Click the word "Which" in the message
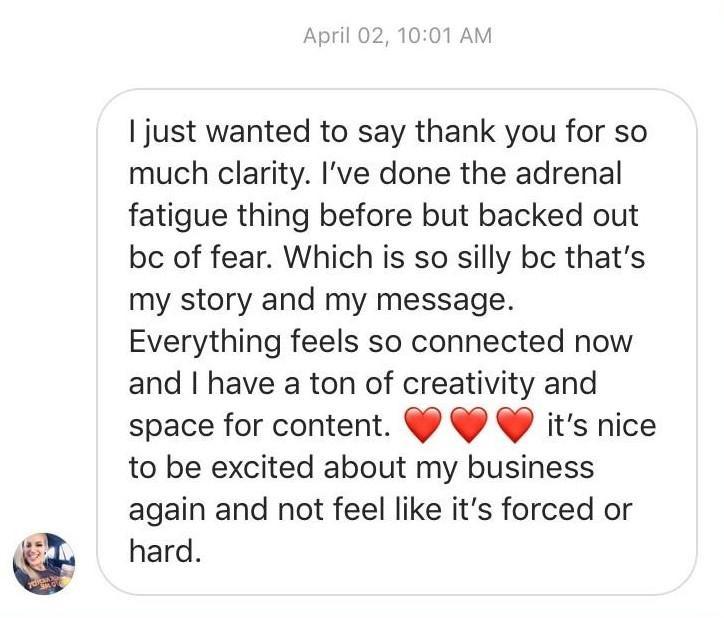The image size is (724, 618). [x=328, y=257]
